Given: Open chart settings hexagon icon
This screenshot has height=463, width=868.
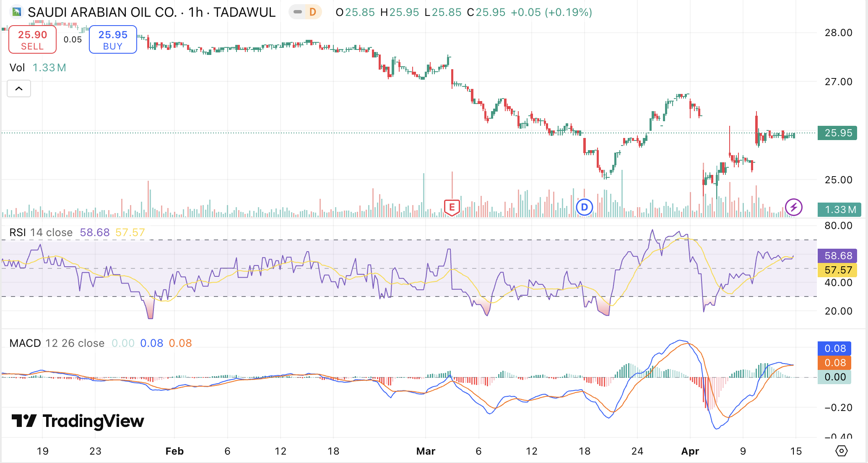Looking at the screenshot, I should [841, 451].
